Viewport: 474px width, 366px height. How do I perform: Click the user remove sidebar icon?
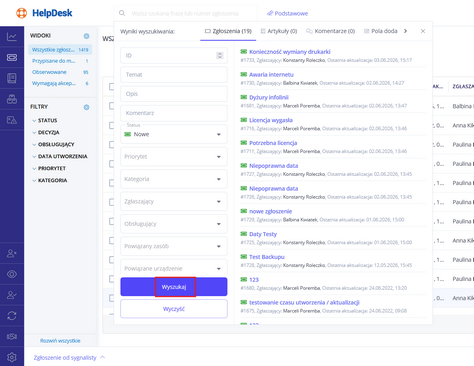12,253
